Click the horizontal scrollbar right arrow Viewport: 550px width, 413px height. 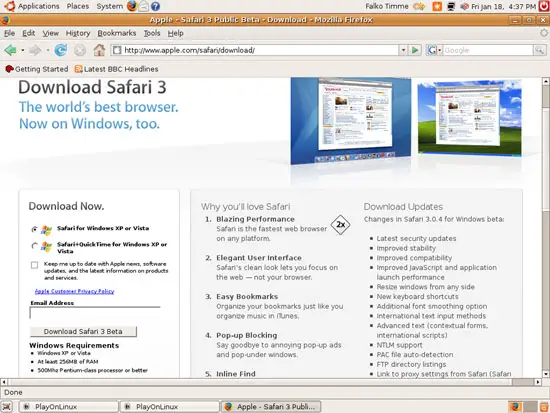coord(538,382)
